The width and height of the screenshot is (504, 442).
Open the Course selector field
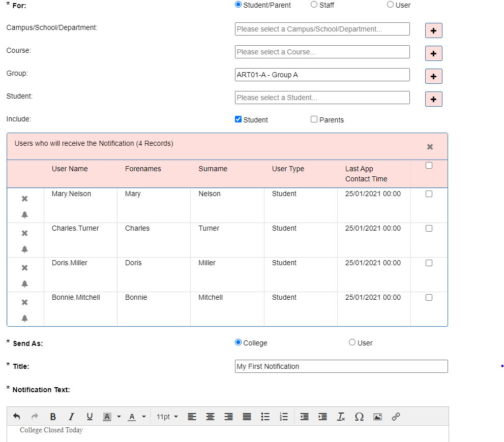(x=322, y=52)
